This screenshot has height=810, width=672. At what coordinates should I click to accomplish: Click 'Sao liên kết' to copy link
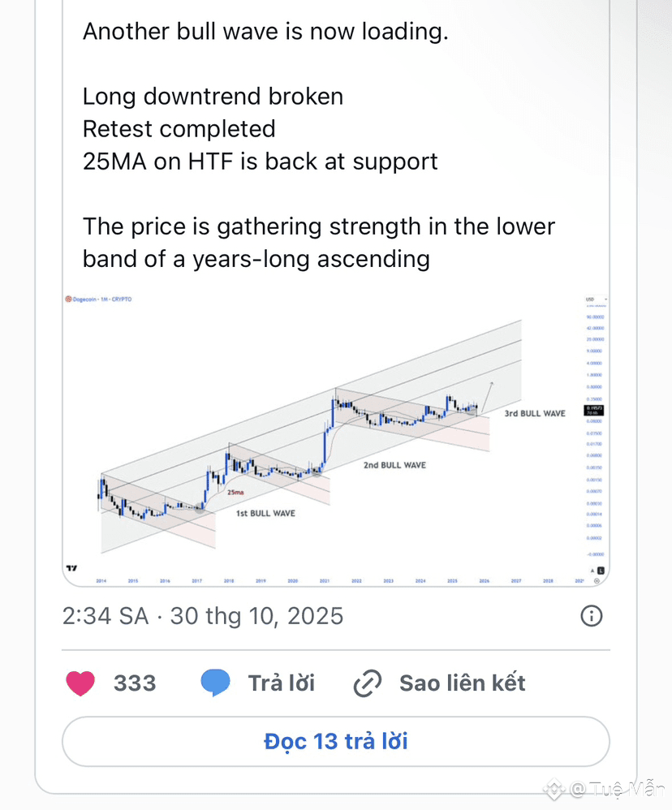click(x=462, y=683)
